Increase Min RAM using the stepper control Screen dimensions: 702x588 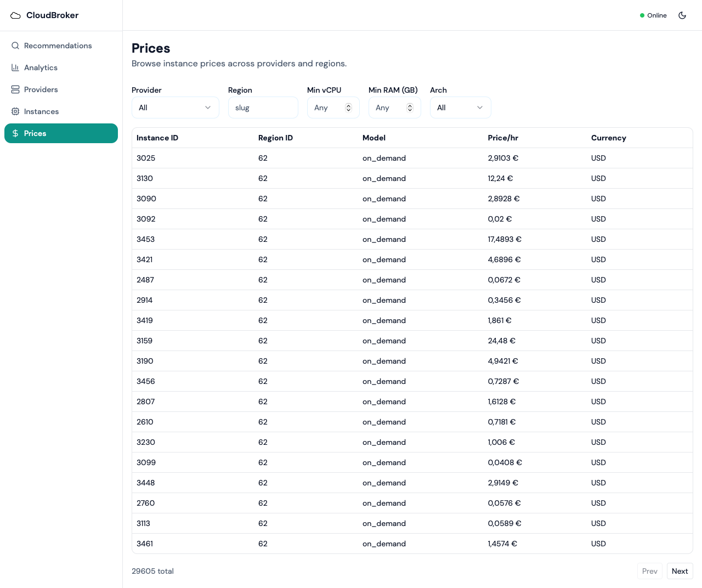[x=410, y=105]
